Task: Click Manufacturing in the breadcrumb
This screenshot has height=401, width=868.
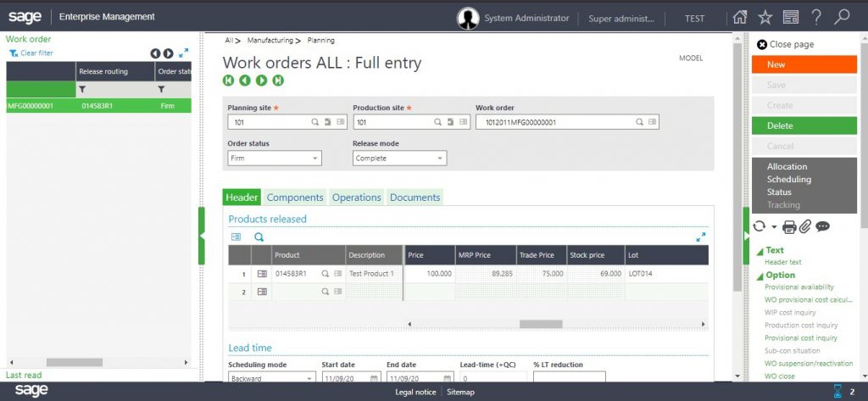Action: [x=270, y=41]
